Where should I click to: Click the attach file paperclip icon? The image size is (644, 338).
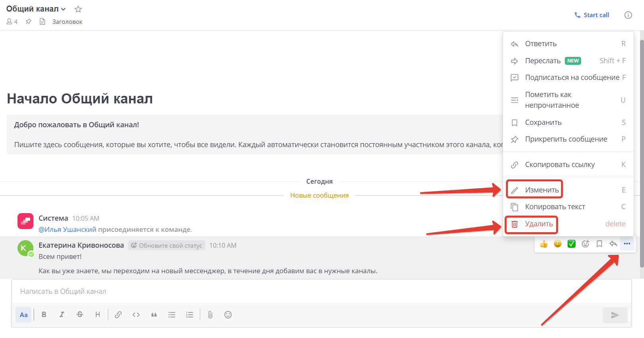pos(210,315)
